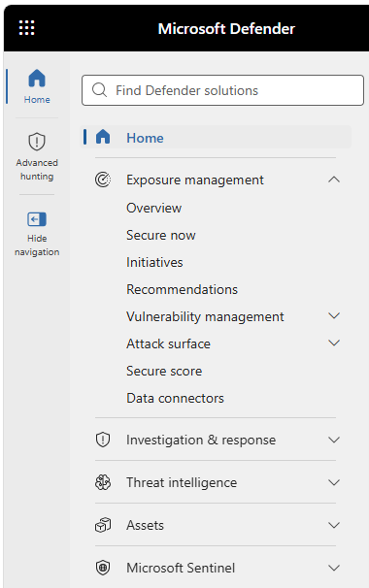Expand the Attack surface chevron
This screenshot has width=369, height=588.
pos(334,343)
